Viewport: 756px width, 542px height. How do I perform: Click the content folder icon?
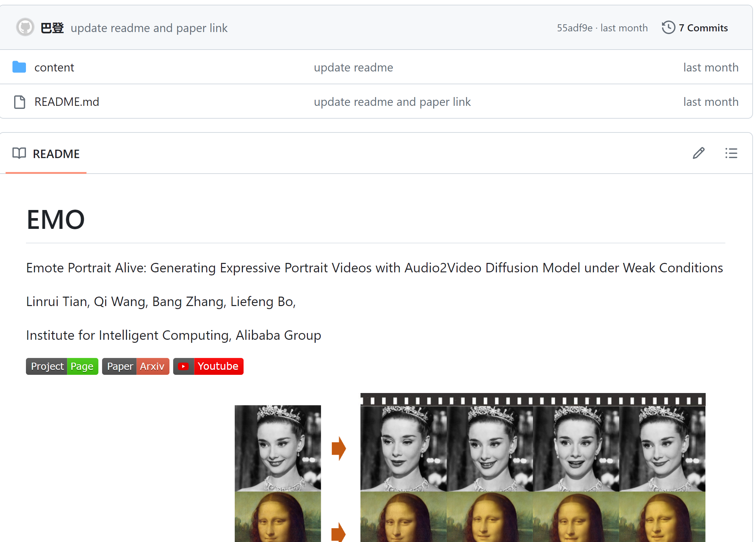click(x=19, y=67)
